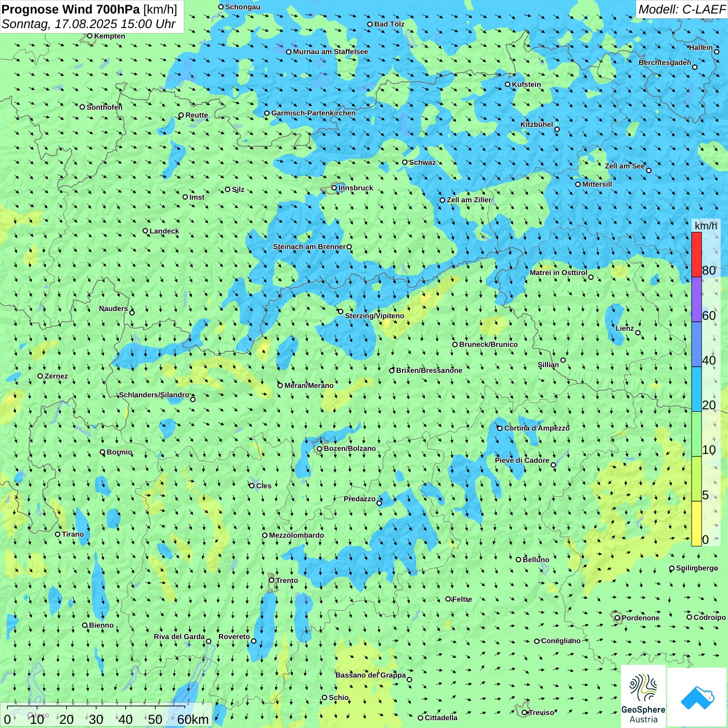Click the Sterzing/Vipiteno label
The height and width of the screenshot is (728, 728).
(x=374, y=316)
